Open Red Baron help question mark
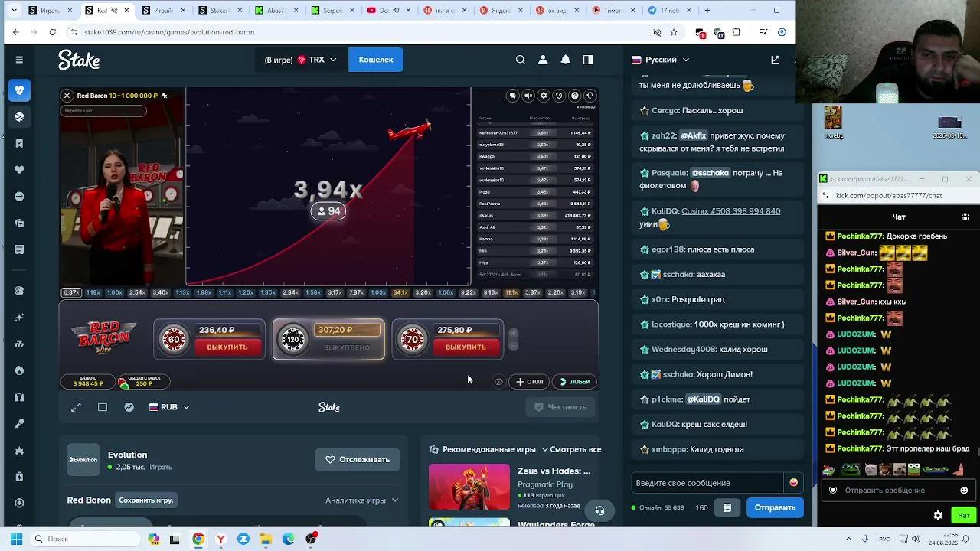This screenshot has width=980, height=551. coord(574,96)
